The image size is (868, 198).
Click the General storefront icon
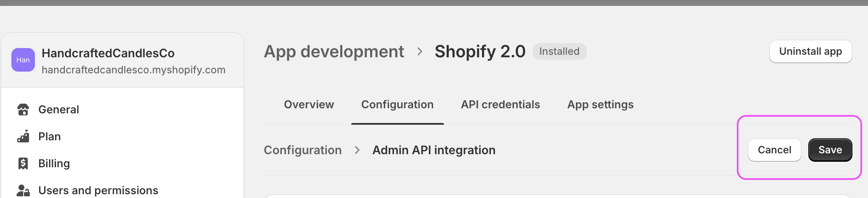pos(23,110)
